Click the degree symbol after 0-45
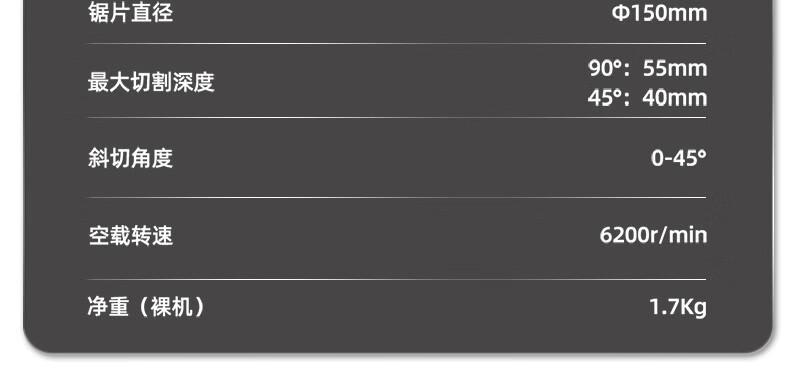This screenshot has width=790, height=376. 702,153
